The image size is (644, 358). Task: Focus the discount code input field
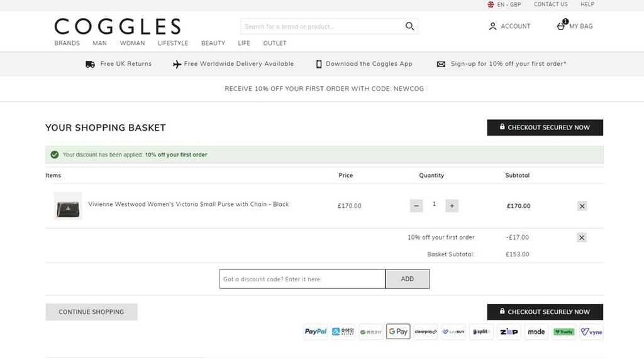pyautogui.click(x=303, y=279)
